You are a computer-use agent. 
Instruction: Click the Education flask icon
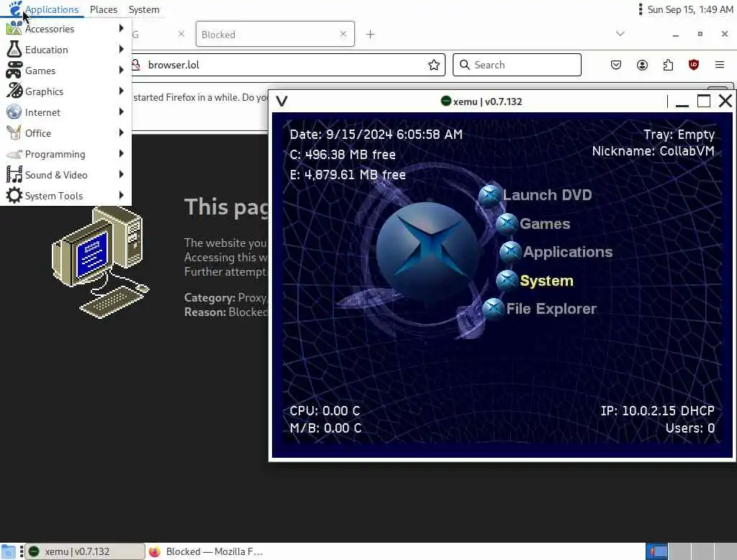coord(14,50)
